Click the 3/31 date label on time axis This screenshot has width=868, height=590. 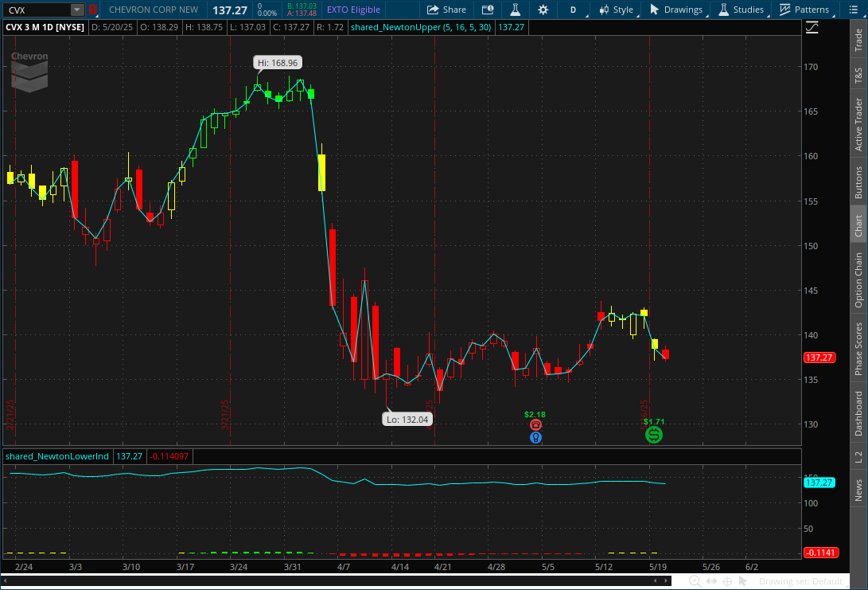click(x=292, y=567)
